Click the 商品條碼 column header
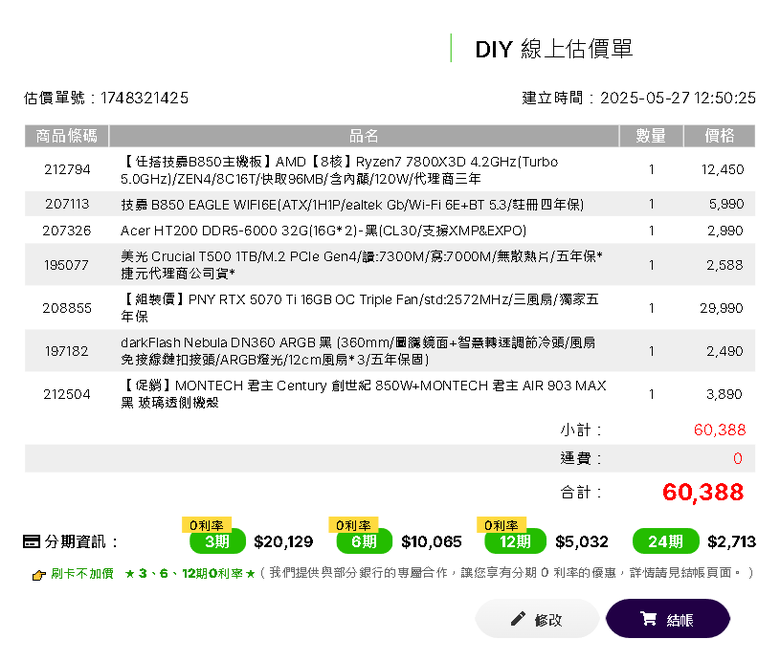Screen dimensions: 780x661 [x=67, y=136]
